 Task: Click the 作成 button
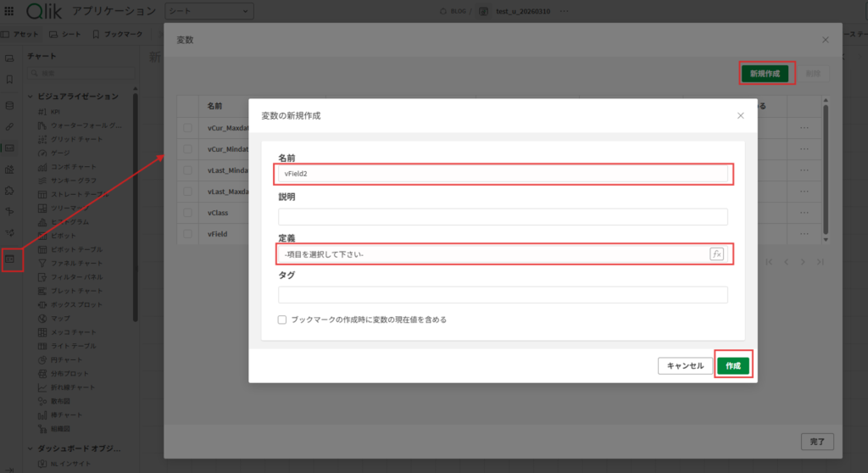pos(733,365)
